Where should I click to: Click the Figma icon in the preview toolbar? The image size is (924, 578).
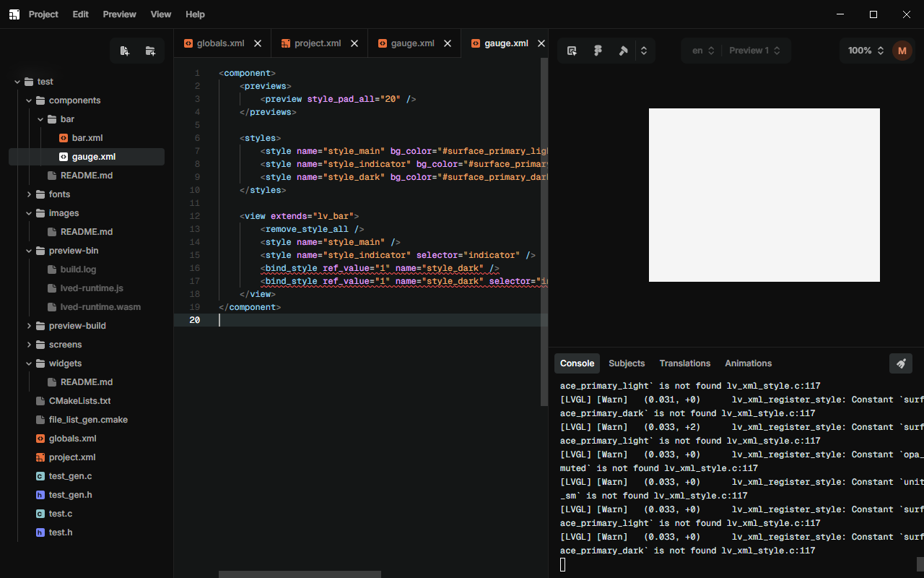598,51
